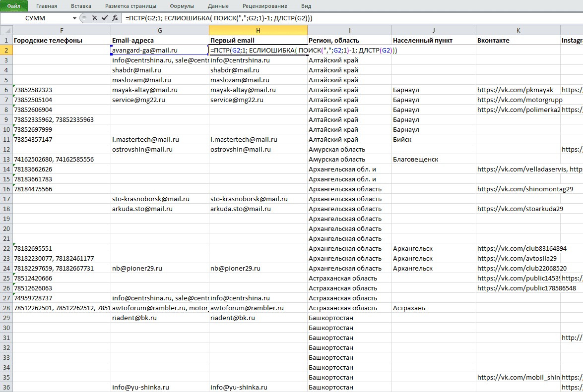Click the https://vk.com/stoarkuda29 cell
The width and height of the screenshot is (583, 392).
click(x=518, y=209)
